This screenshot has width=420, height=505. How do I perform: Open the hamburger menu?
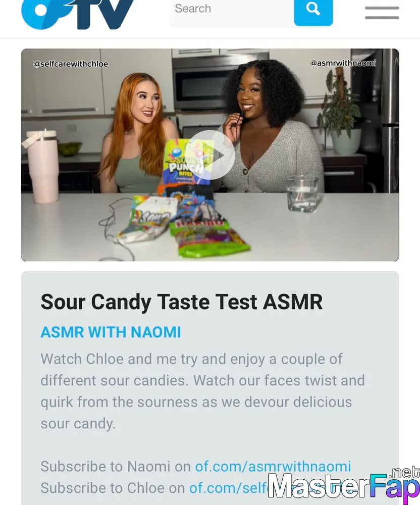(x=382, y=13)
